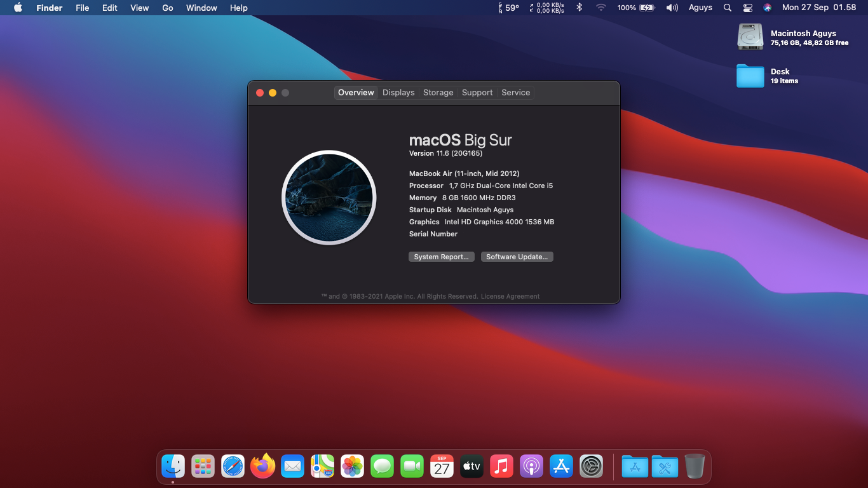Open Control Center in menu bar
868x488 pixels.
tap(748, 8)
